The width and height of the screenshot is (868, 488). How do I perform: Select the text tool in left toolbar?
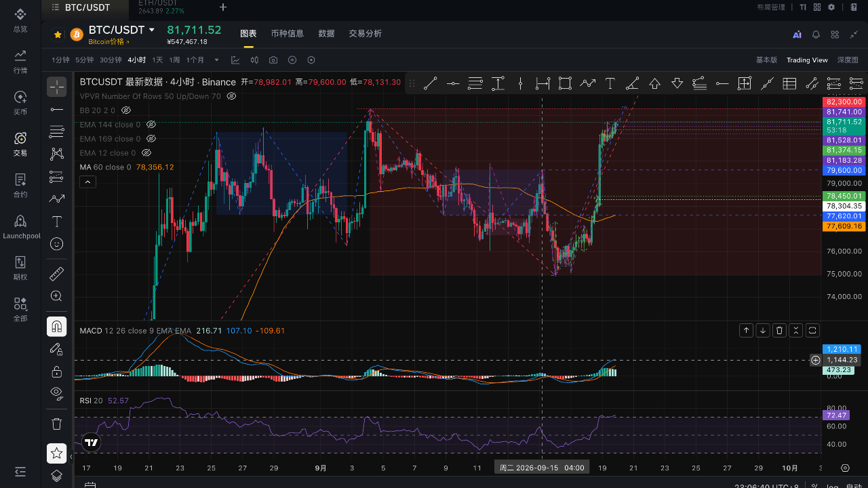coord(57,222)
